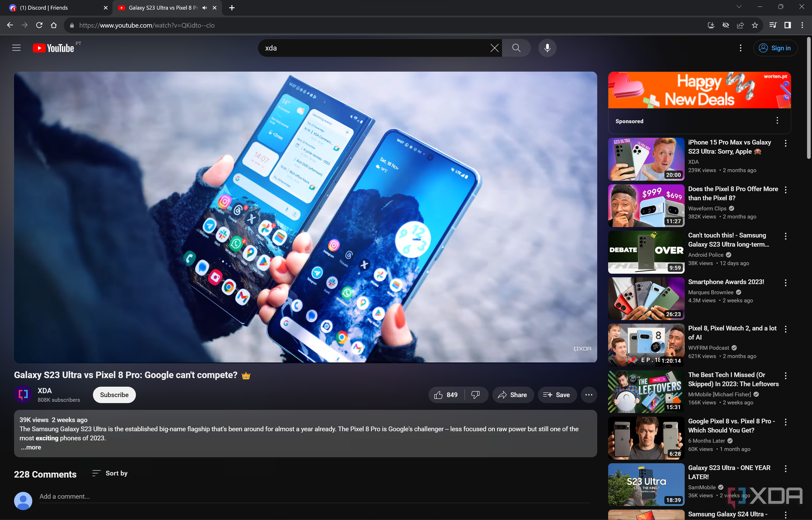
Task: Open options for iPhone 15 Pro Max video
Action: [x=786, y=143]
